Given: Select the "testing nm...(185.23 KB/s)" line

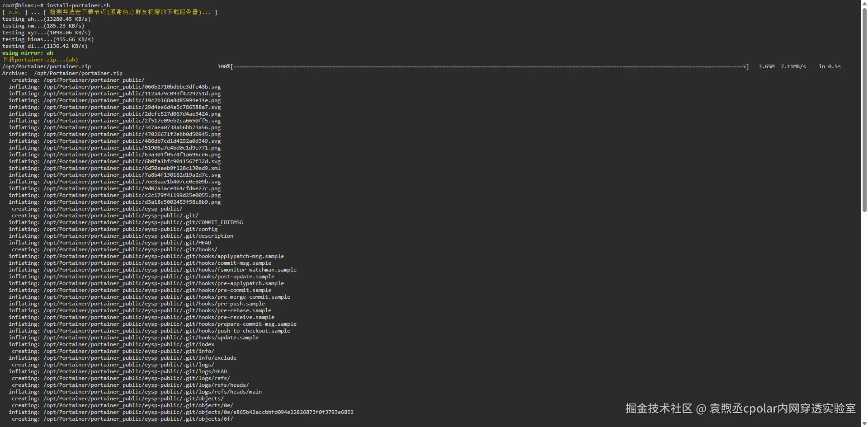Looking at the screenshot, I should click(43, 26).
